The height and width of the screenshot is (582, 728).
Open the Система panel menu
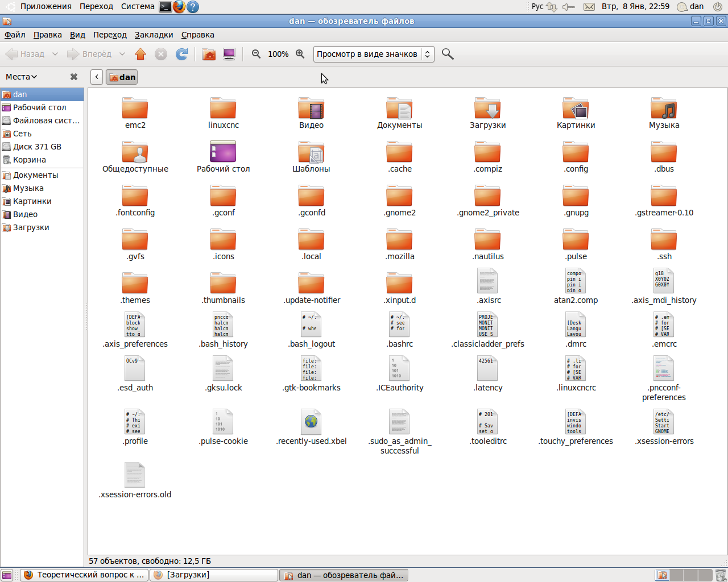[x=138, y=6]
